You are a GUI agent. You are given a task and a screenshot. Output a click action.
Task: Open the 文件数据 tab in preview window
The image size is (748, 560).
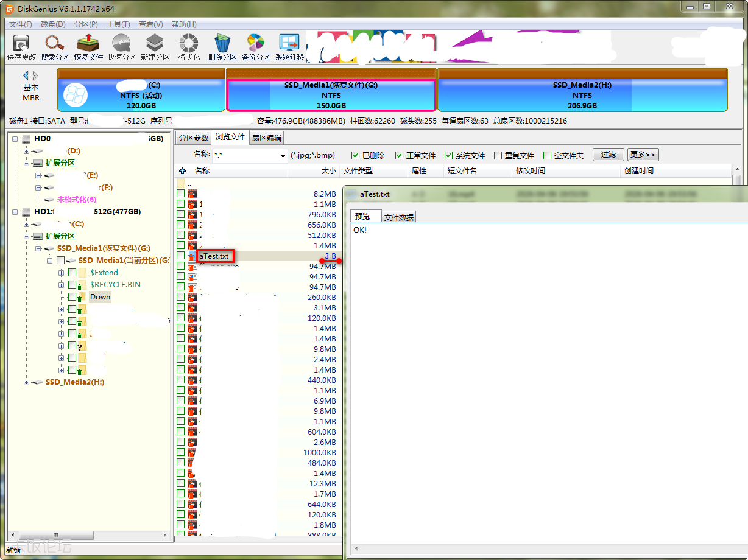[399, 217]
